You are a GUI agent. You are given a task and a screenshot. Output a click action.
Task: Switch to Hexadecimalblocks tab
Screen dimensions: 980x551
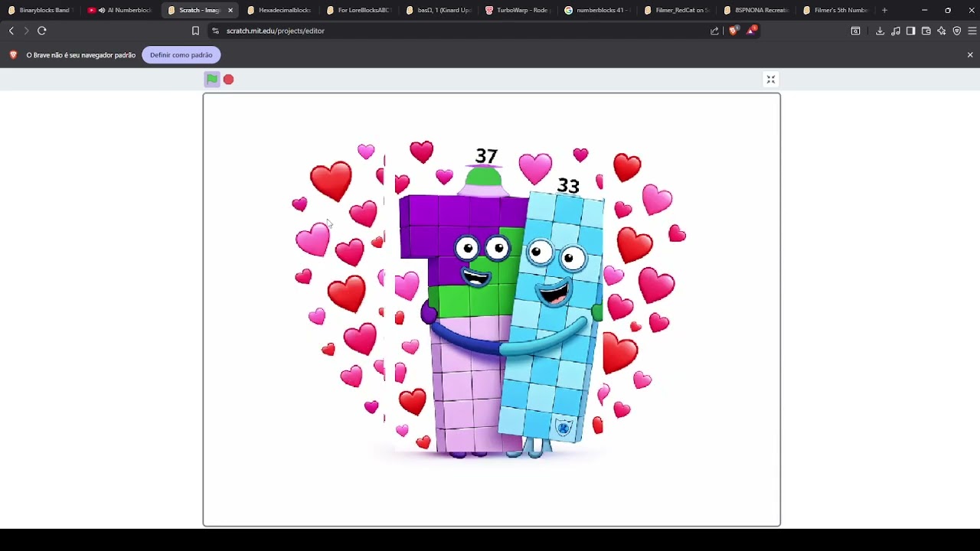click(280, 10)
